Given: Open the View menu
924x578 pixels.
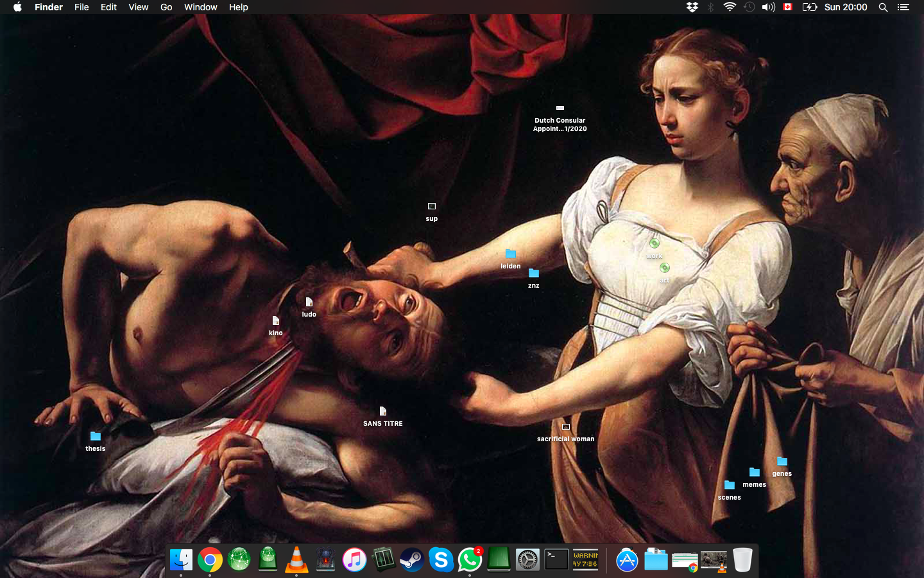Looking at the screenshot, I should 138,7.
